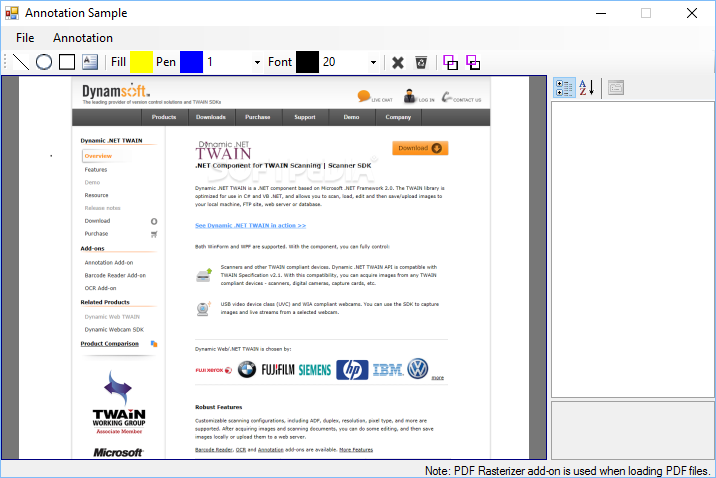Screen dimensions: 716x478
Task: Click the Fill label in toolbar
Action: pyautogui.click(x=118, y=62)
